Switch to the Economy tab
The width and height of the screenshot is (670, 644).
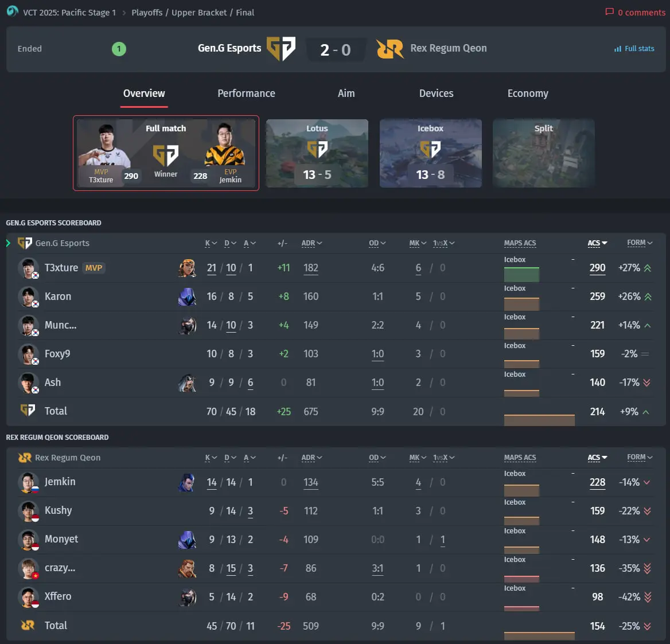528,93
